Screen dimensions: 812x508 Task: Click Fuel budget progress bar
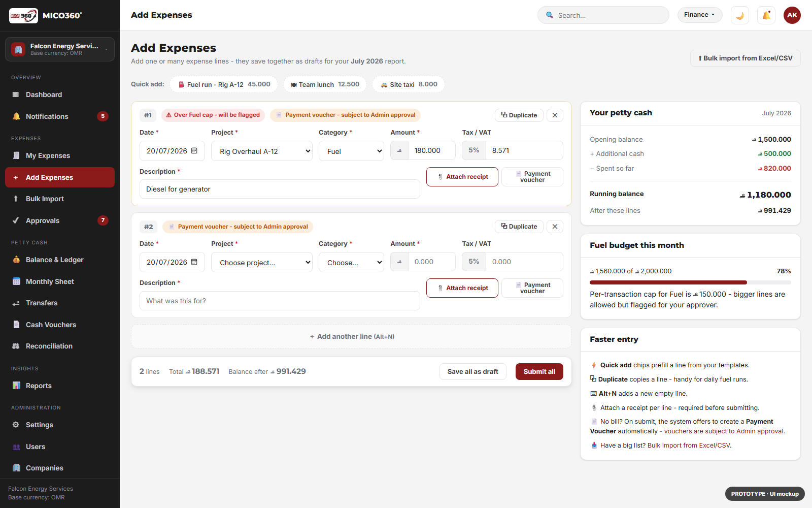690,282
